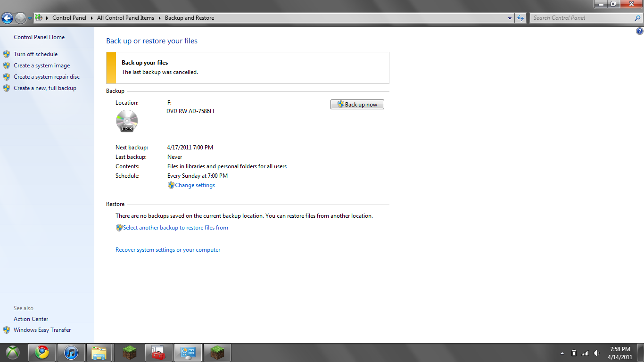Click Recover system settings or your computer
This screenshot has width=644, height=362.
pos(168,250)
